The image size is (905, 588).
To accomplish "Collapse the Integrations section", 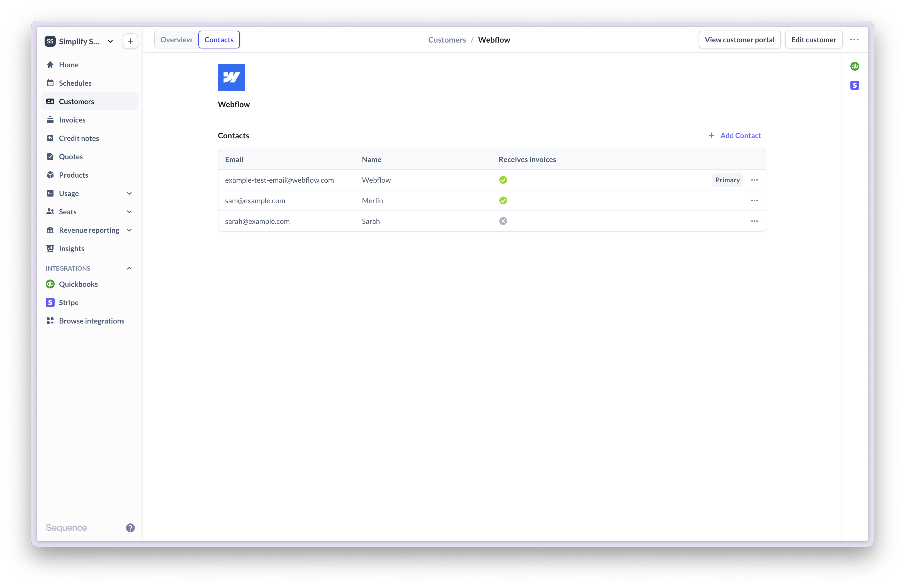I will point(129,268).
